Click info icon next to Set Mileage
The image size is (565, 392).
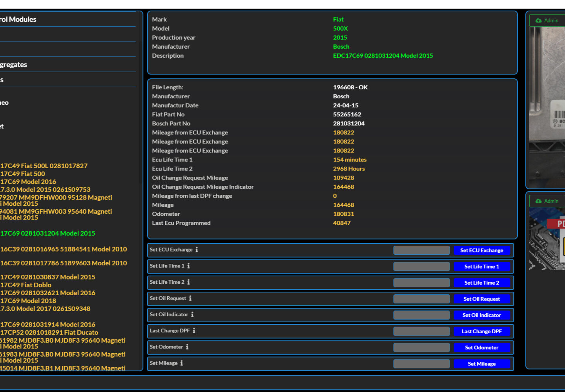182,363
